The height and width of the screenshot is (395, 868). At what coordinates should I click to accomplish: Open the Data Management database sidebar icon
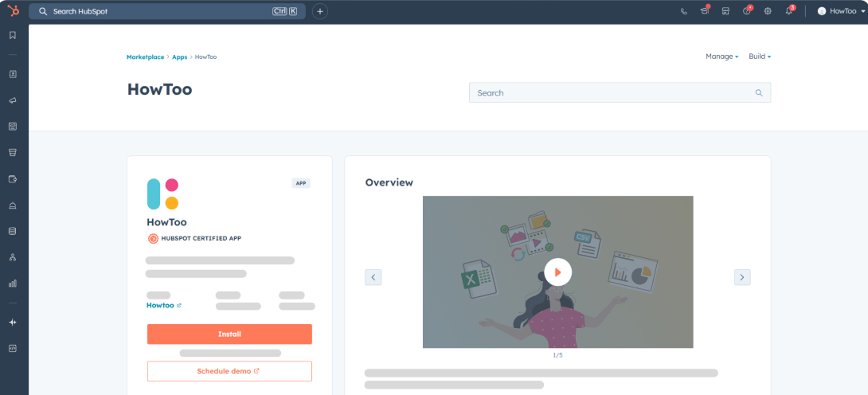click(x=13, y=231)
